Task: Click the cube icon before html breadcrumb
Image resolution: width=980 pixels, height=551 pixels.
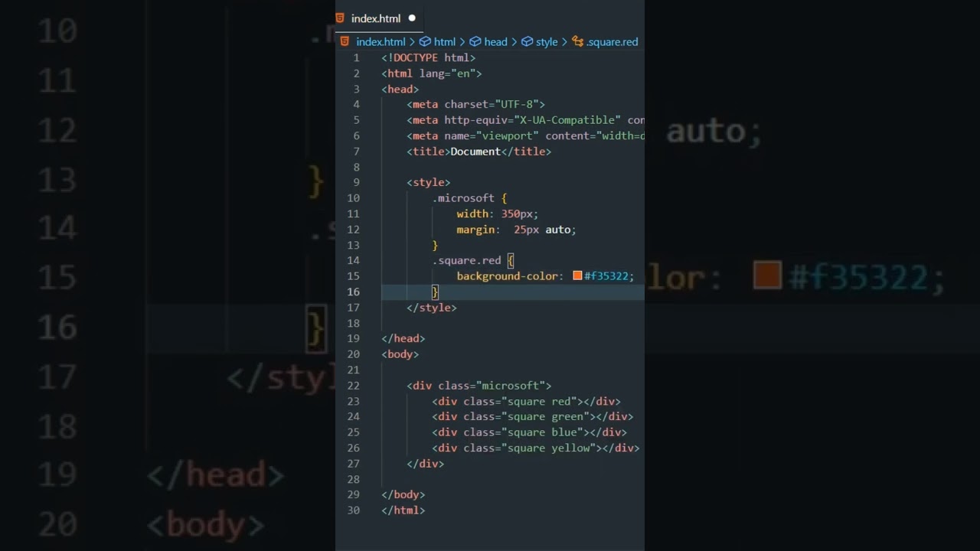Action: pos(425,42)
